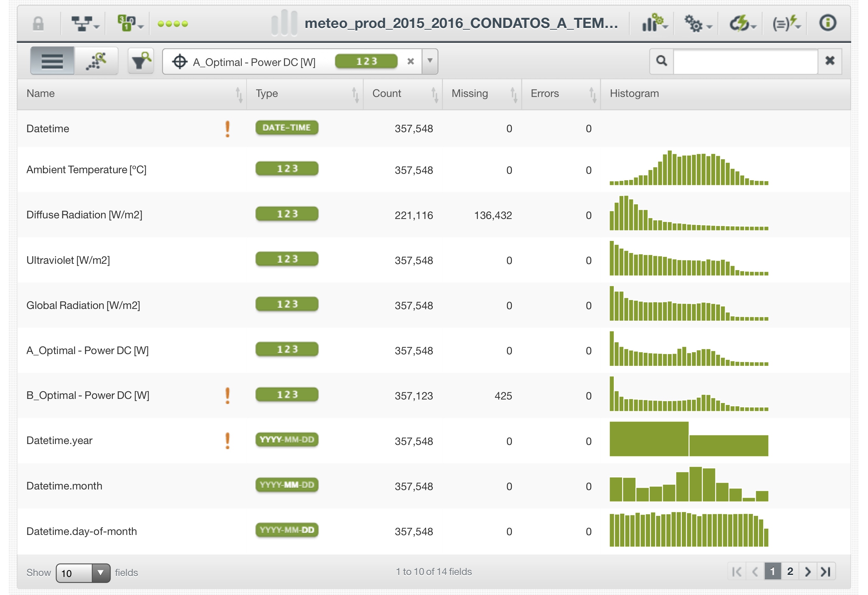Screen dimensions: 868x595
Task: Remove A_Optimal objective field selection
Action: 410,61
